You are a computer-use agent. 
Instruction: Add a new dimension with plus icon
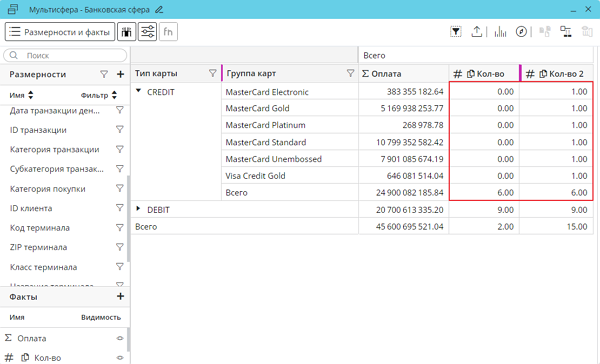(x=121, y=74)
